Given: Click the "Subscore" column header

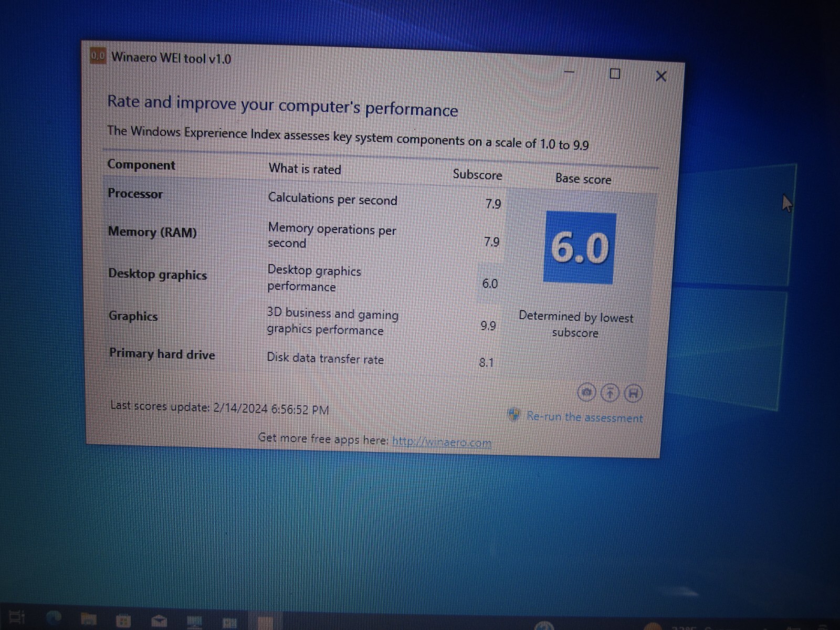Looking at the screenshot, I should pyautogui.click(x=477, y=174).
